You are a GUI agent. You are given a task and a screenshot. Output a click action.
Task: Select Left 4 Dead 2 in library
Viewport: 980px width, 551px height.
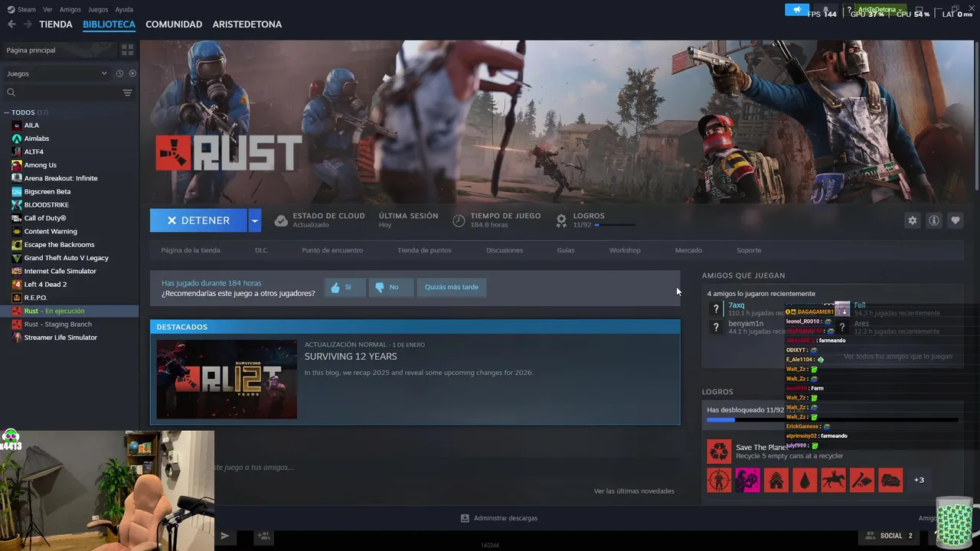coord(45,285)
